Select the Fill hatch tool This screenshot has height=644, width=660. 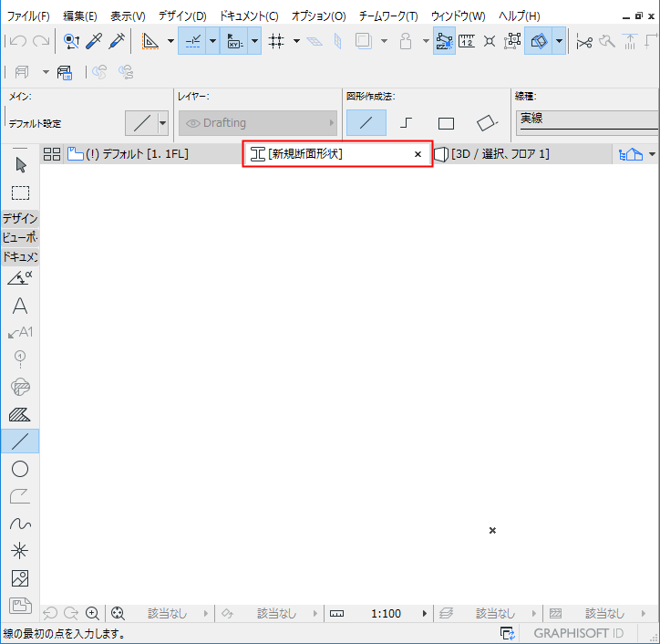click(20, 415)
